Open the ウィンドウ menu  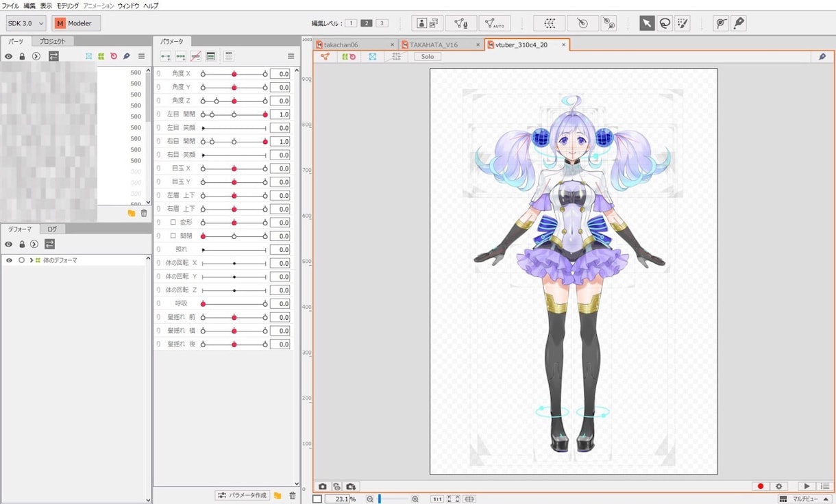coord(127,5)
